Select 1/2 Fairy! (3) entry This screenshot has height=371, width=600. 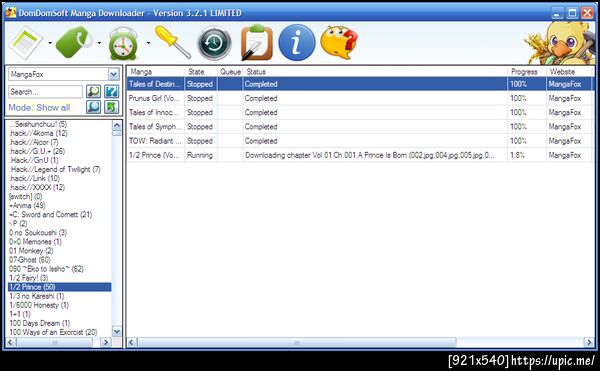(29, 278)
